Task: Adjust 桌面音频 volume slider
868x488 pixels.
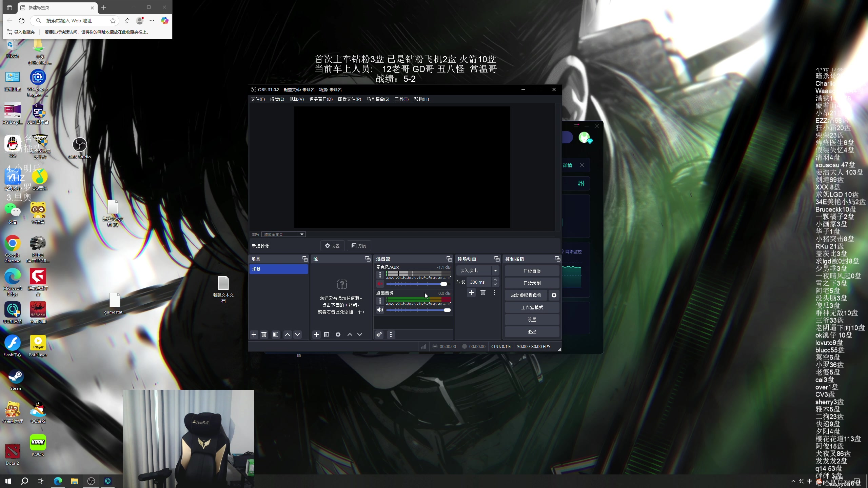Action: click(418, 310)
